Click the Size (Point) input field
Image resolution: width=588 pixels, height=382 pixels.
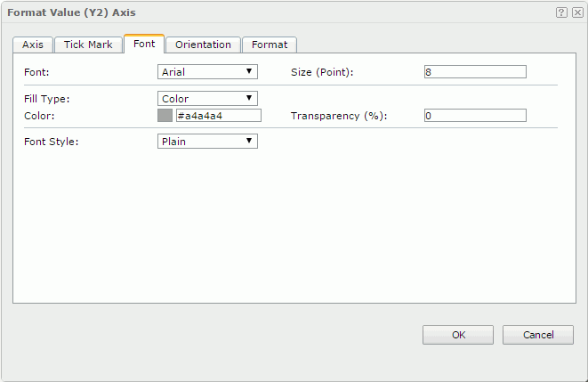(x=475, y=71)
